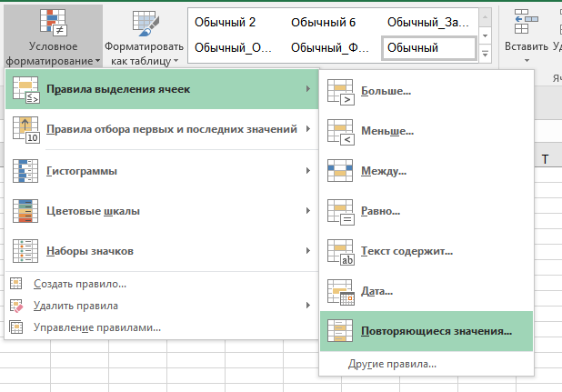Open Управление правилами dialog

pos(96,327)
